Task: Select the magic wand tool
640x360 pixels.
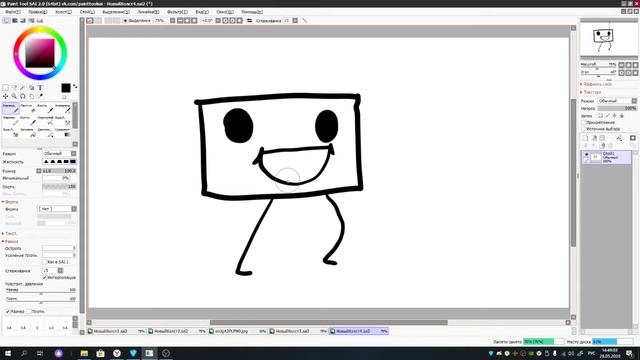Action: point(22,88)
